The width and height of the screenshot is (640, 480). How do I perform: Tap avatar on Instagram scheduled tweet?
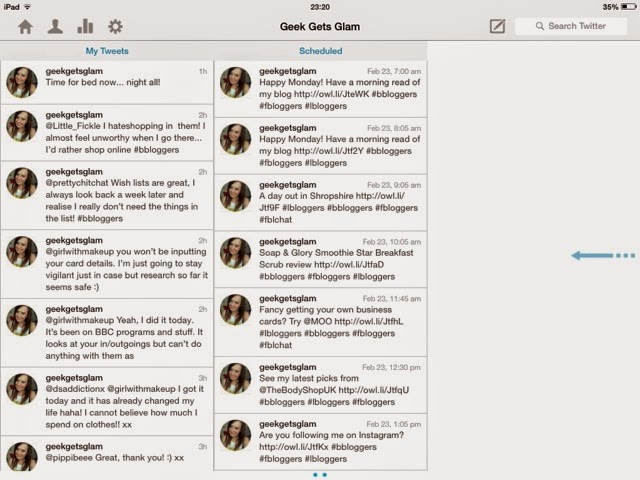point(236,435)
